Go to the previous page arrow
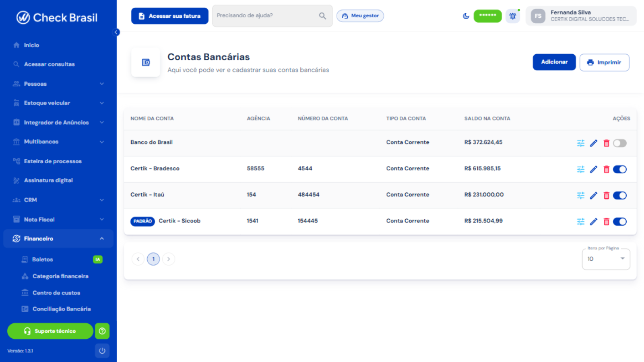The image size is (644, 362). [138, 259]
